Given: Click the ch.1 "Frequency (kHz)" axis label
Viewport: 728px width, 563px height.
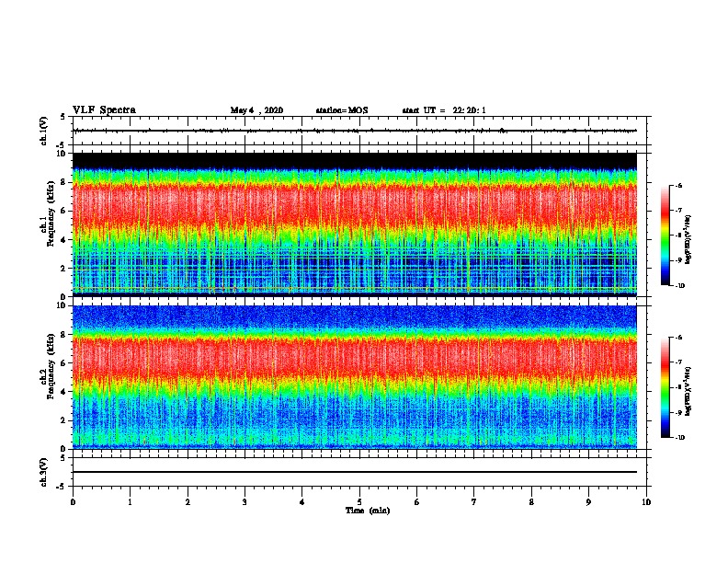Looking at the screenshot, I should pyautogui.click(x=51, y=213).
